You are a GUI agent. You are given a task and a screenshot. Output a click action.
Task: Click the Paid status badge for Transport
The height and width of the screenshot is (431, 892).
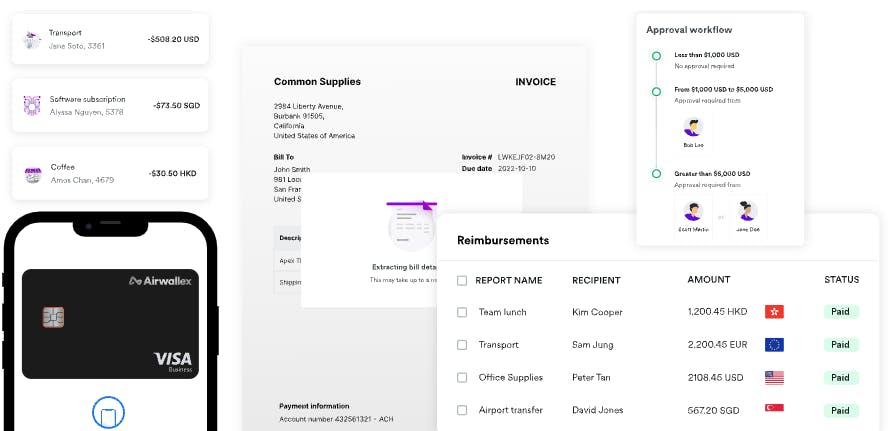click(x=841, y=345)
